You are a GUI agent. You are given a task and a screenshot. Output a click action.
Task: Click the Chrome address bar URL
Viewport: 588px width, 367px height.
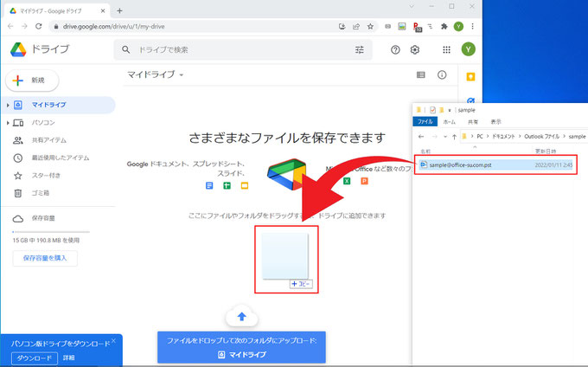click(113, 27)
